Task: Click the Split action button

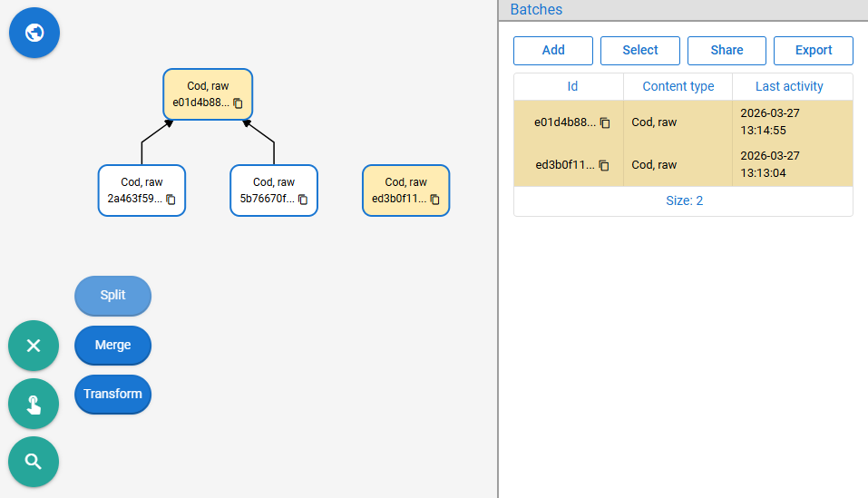Action: pos(113,296)
